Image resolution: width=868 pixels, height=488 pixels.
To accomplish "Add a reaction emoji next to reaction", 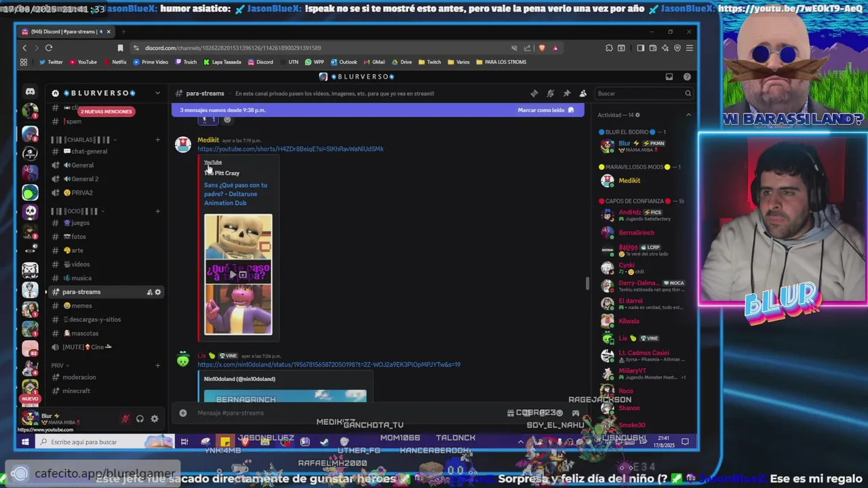I will pos(227,119).
